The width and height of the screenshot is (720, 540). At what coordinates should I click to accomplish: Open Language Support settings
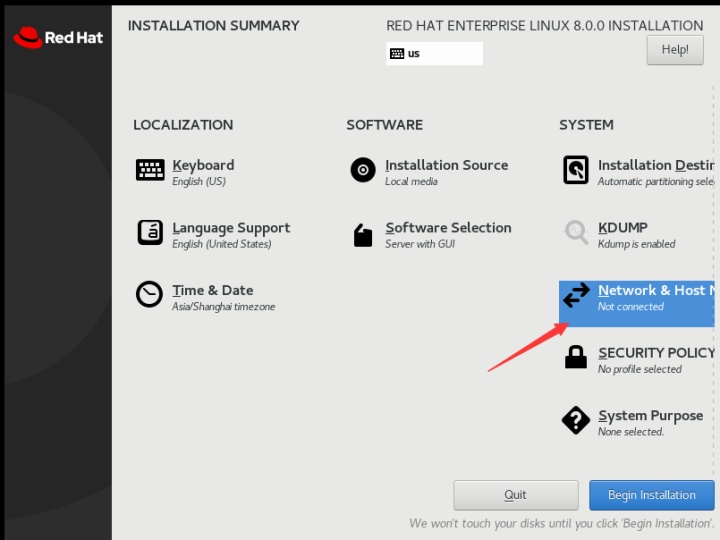pos(231,228)
